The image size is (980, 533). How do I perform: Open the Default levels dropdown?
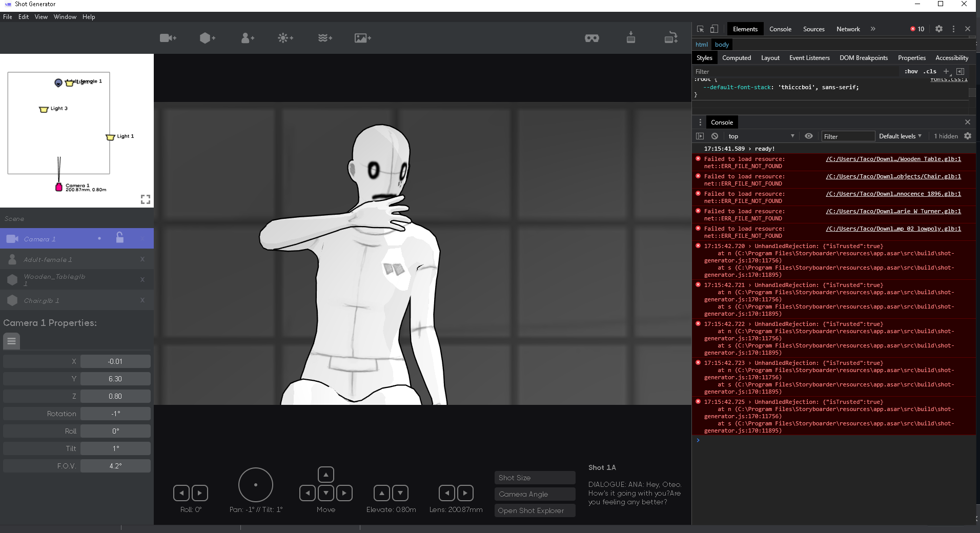pos(900,136)
